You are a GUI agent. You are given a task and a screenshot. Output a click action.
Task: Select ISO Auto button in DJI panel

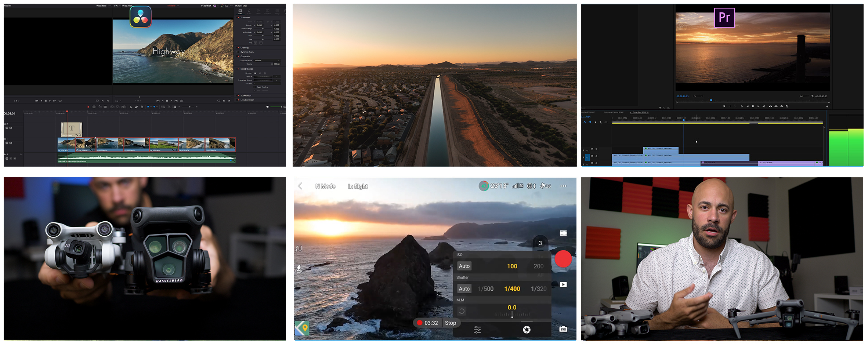464,266
